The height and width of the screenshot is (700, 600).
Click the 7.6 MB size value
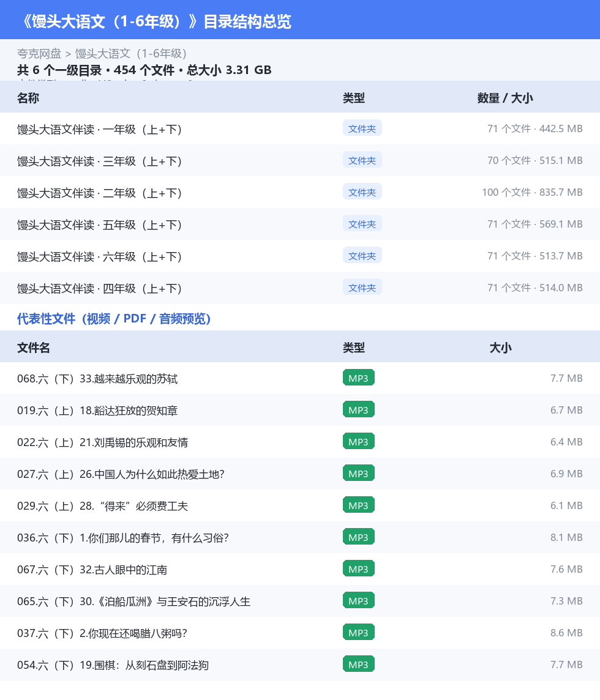click(x=566, y=569)
